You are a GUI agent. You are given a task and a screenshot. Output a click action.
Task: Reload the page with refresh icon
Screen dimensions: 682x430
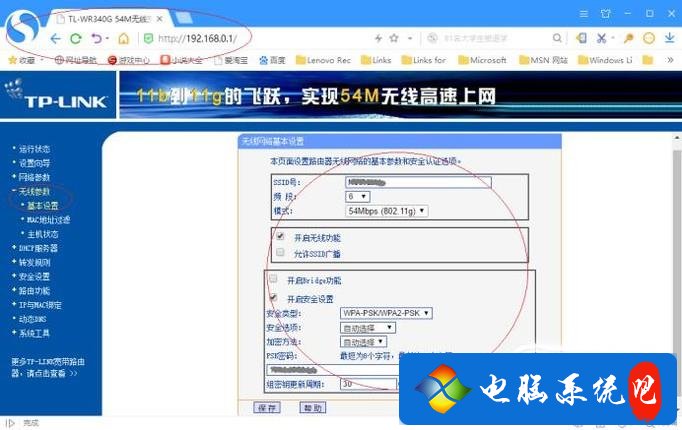point(76,39)
